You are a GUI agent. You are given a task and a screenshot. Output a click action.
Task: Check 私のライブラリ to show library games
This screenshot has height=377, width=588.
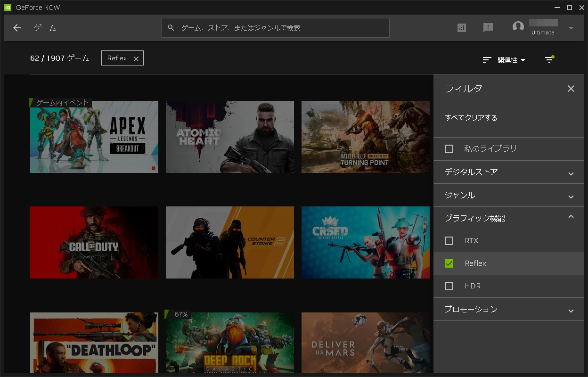448,148
